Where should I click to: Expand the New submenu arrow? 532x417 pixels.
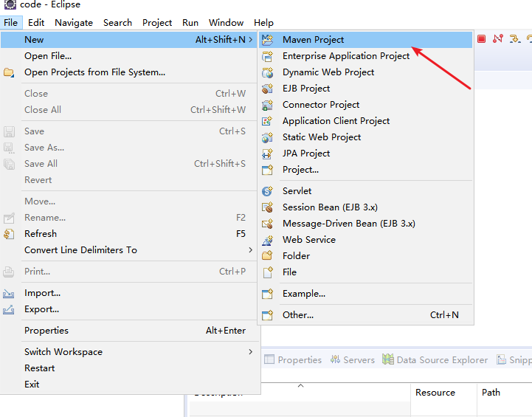click(x=251, y=40)
